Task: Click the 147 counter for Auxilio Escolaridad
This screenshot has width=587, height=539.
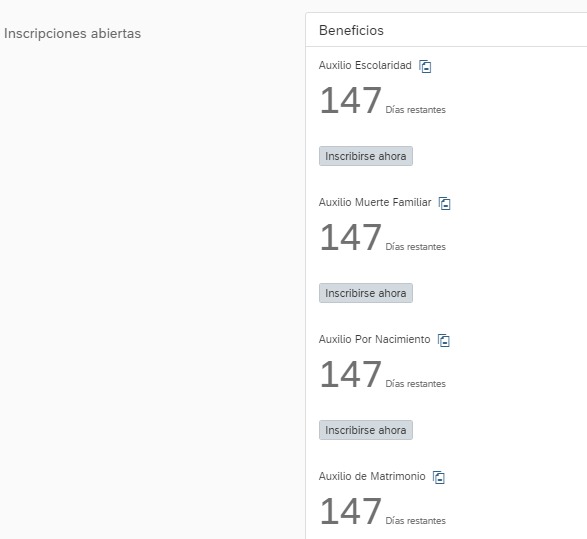Action: click(351, 100)
